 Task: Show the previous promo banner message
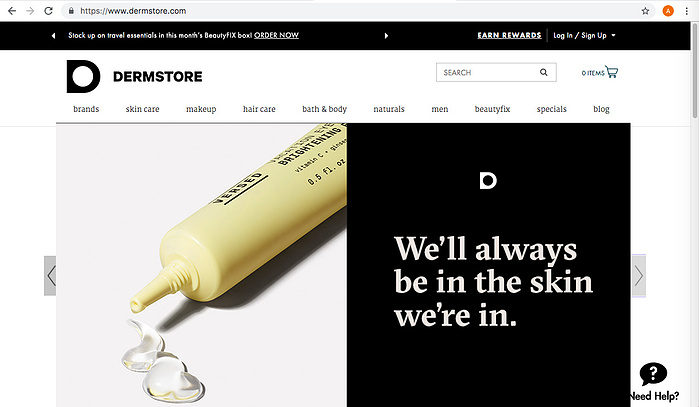53,36
